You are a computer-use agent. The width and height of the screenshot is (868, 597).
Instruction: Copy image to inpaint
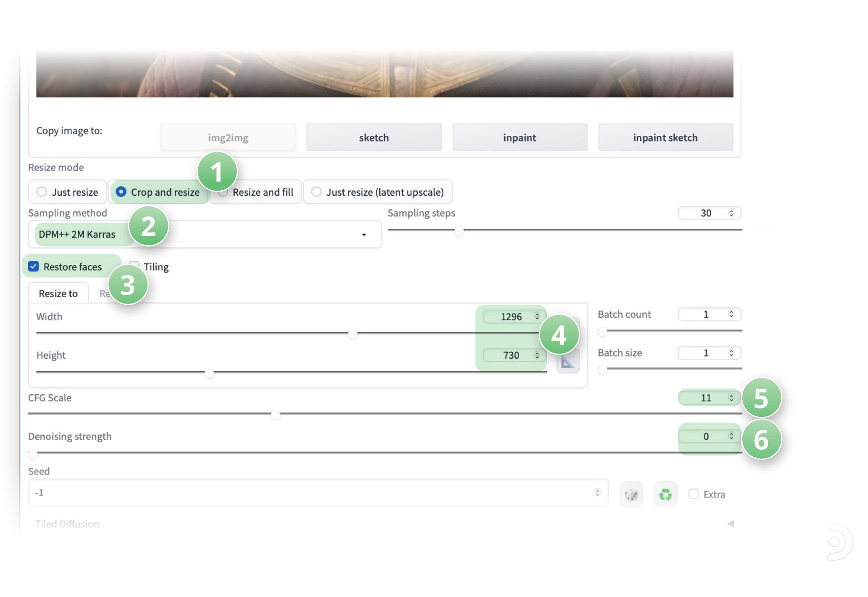coord(519,138)
